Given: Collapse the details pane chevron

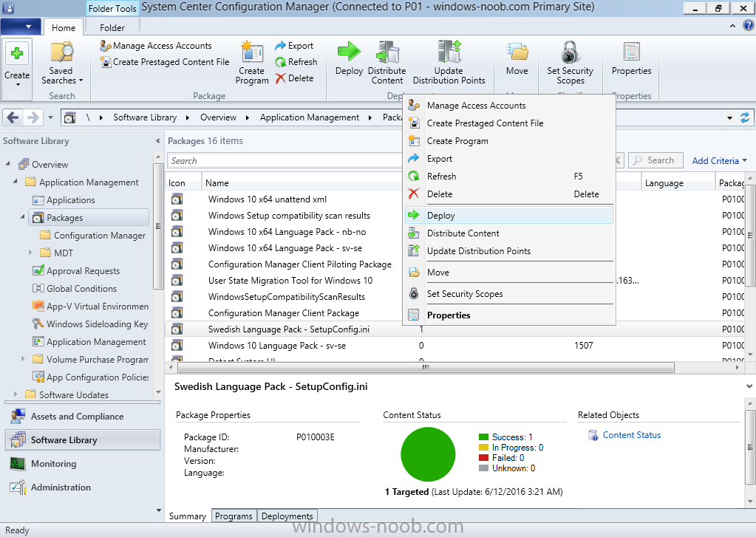Looking at the screenshot, I should click(749, 386).
